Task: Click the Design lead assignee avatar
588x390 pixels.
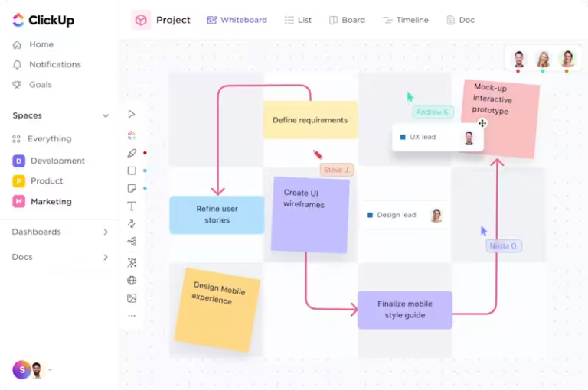Action: (436, 215)
